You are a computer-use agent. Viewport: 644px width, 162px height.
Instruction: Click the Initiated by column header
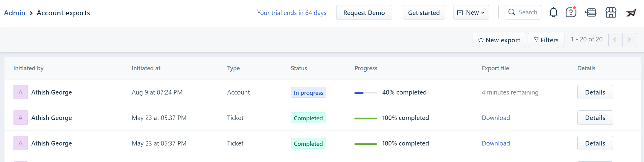(28, 68)
